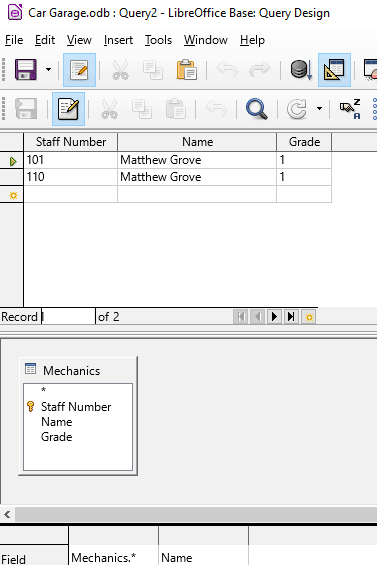Open the Save dropdown arrow
The height and width of the screenshot is (565, 377).
click(x=48, y=70)
